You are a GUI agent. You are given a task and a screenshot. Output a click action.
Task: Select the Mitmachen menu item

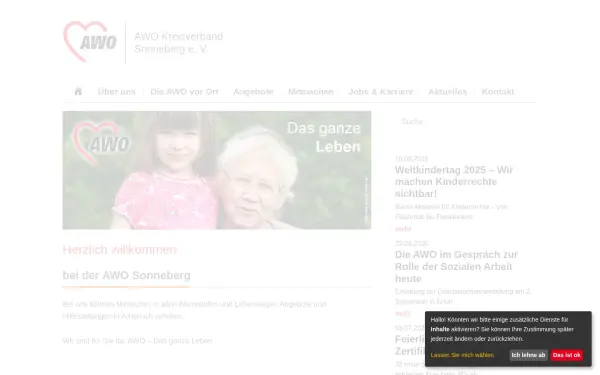coord(311,91)
